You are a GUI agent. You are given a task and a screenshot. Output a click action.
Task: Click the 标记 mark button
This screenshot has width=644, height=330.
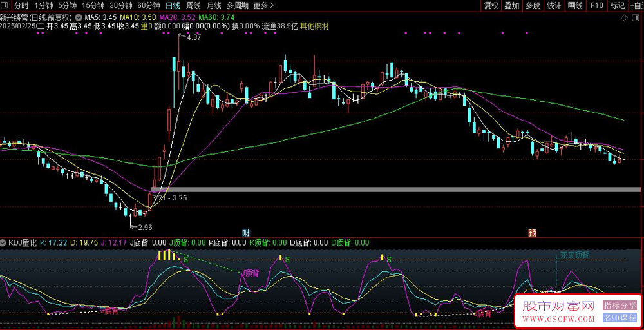click(617, 6)
